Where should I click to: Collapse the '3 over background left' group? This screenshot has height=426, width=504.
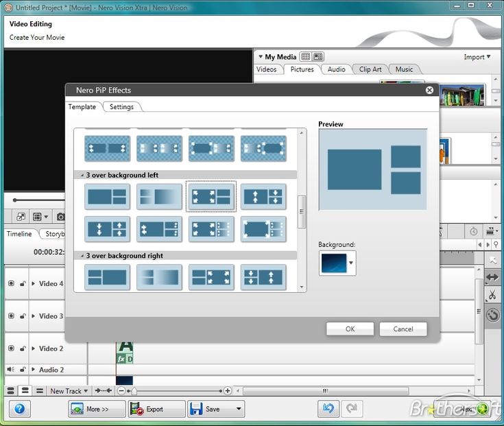click(82, 175)
